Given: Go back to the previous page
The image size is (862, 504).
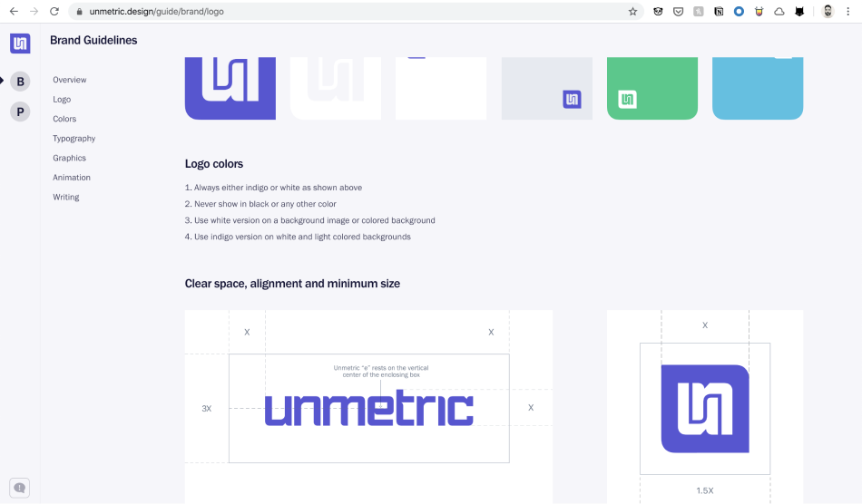Looking at the screenshot, I should point(14,11).
